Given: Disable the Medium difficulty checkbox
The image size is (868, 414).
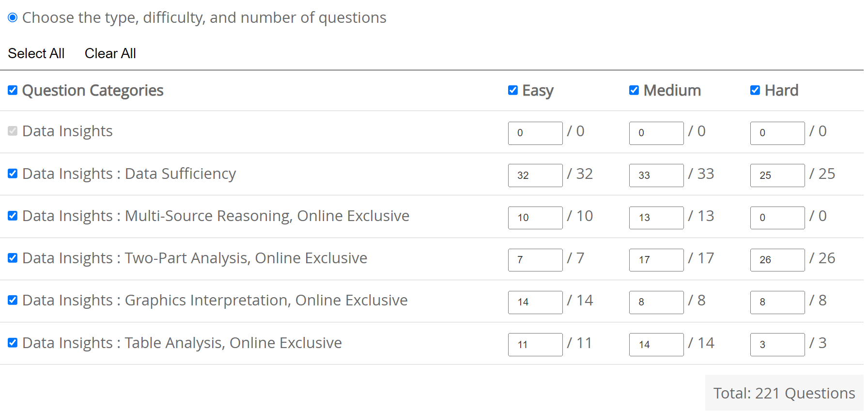Looking at the screenshot, I should point(634,90).
